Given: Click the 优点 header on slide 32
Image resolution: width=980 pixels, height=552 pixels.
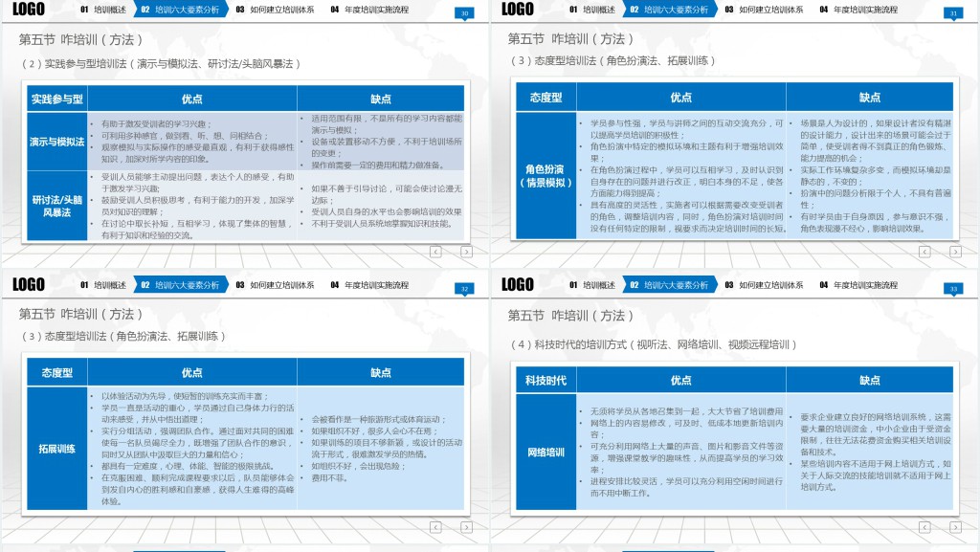Looking at the screenshot, I should [x=191, y=373].
